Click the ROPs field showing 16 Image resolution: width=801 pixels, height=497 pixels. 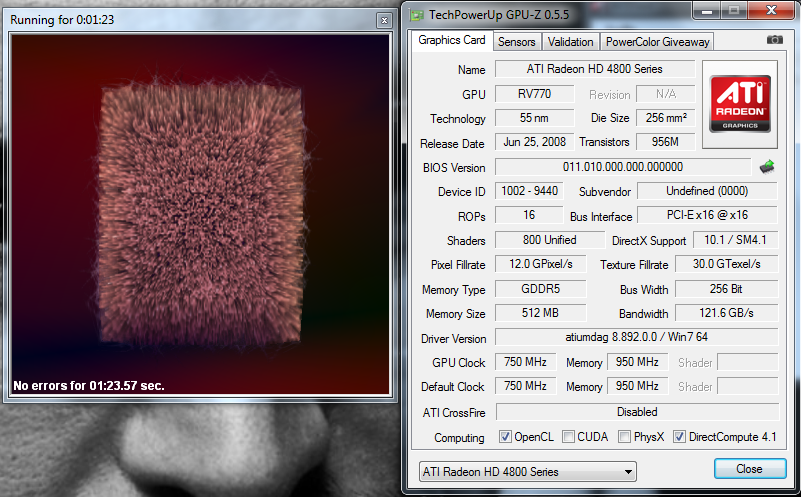(529, 215)
